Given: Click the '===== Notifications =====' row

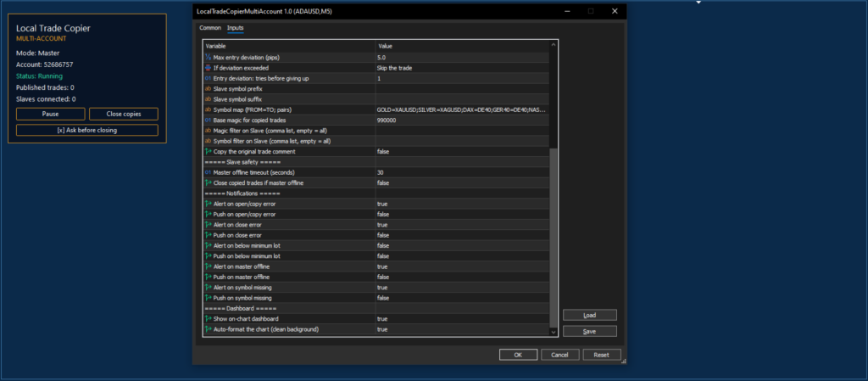Looking at the screenshot, I should pyautogui.click(x=376, y=193).
